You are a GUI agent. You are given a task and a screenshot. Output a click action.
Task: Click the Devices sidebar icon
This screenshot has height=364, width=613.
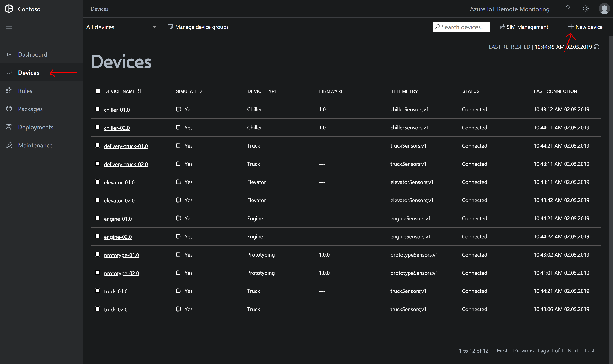(9, 72)
